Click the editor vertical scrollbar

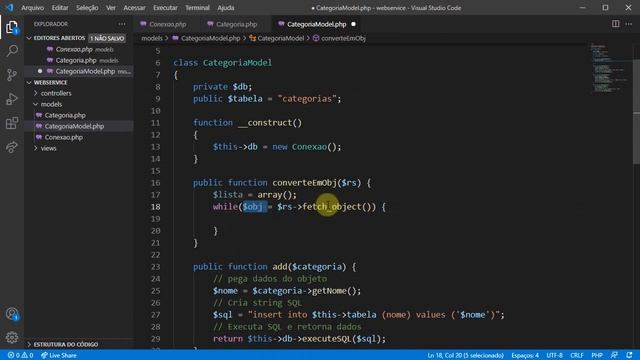pos(636,111)
